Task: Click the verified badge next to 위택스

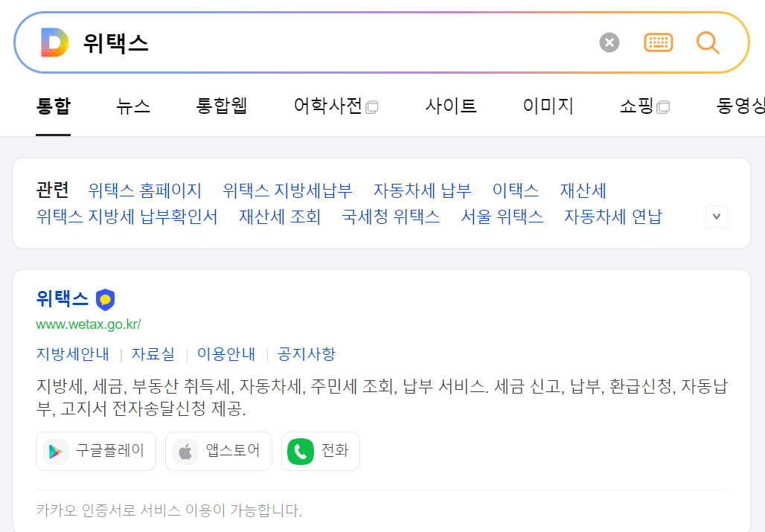Action: [x=104, y=298]
